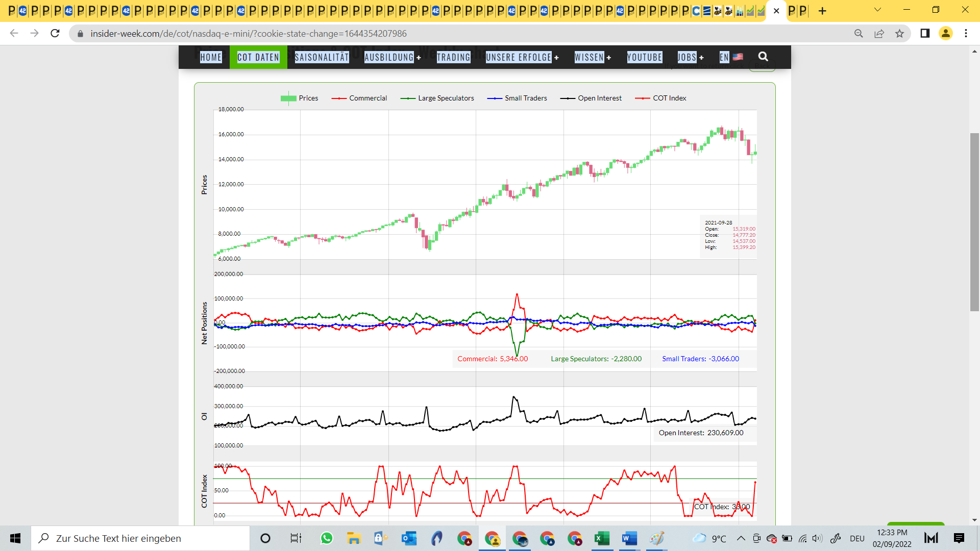Open the COT Daten menu item

[258, 57]
